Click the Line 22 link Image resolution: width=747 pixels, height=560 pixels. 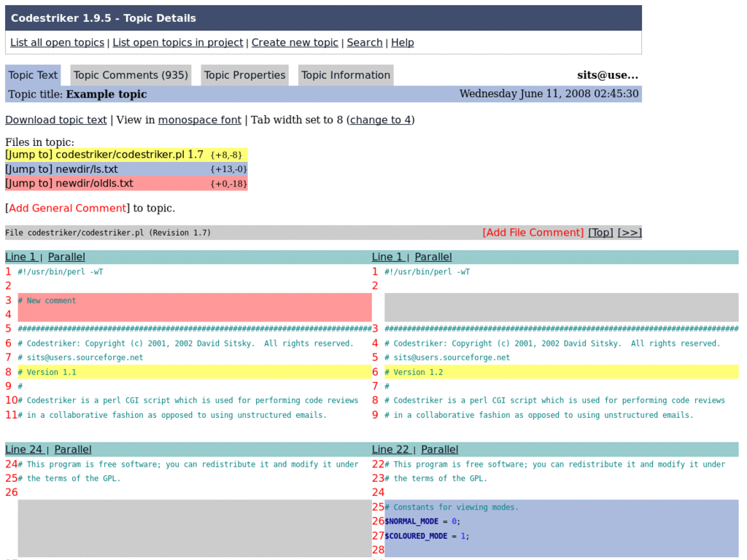tap(391, 449)
